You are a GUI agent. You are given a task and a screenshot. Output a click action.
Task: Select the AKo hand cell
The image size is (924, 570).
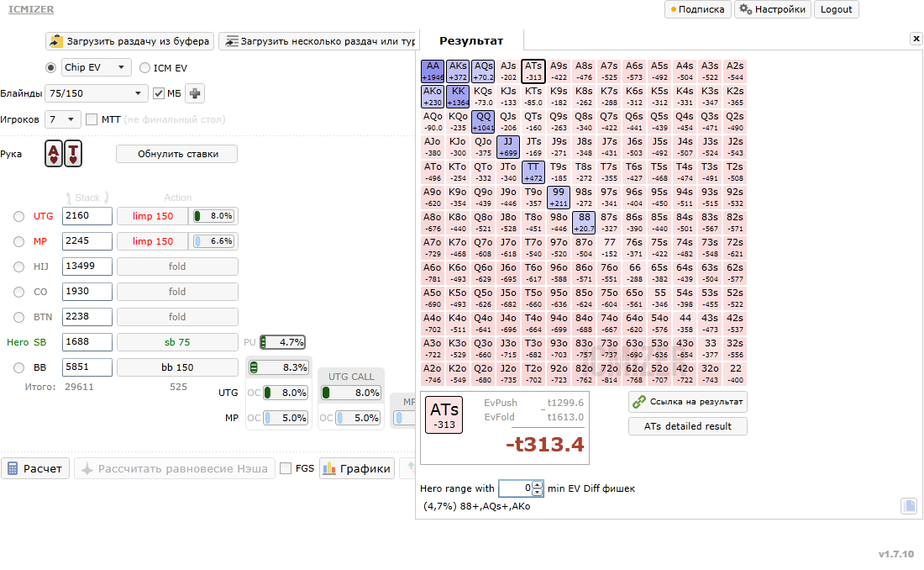click(x=433, y=97)
